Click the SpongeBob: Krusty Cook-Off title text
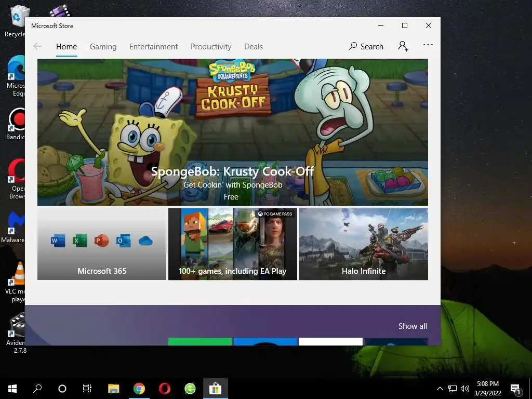532x399 pixels. coord(232,171)
